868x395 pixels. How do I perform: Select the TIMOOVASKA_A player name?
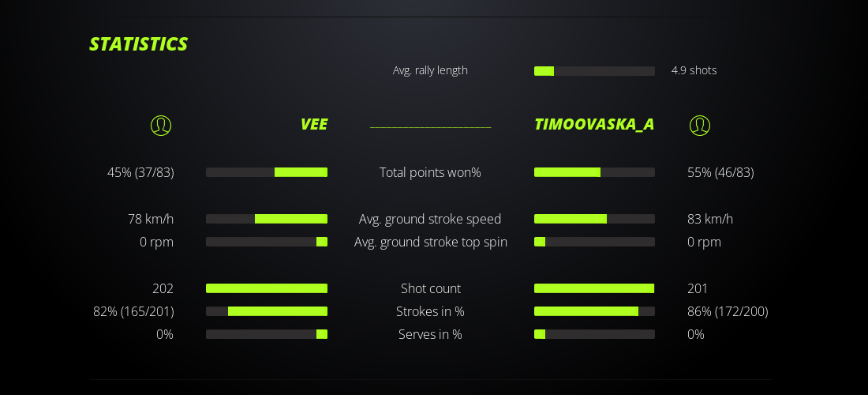click(x=594, y=124)
